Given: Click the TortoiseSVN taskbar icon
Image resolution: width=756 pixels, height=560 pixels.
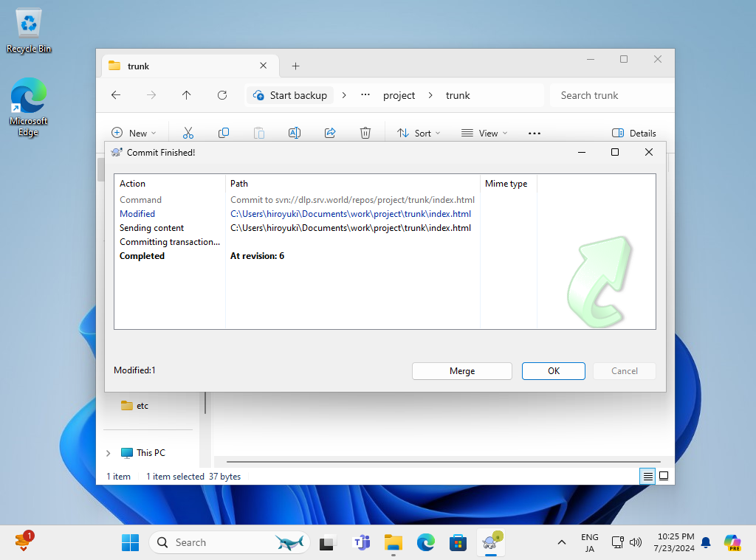Looking at the screenshot, I should [491, 542].
